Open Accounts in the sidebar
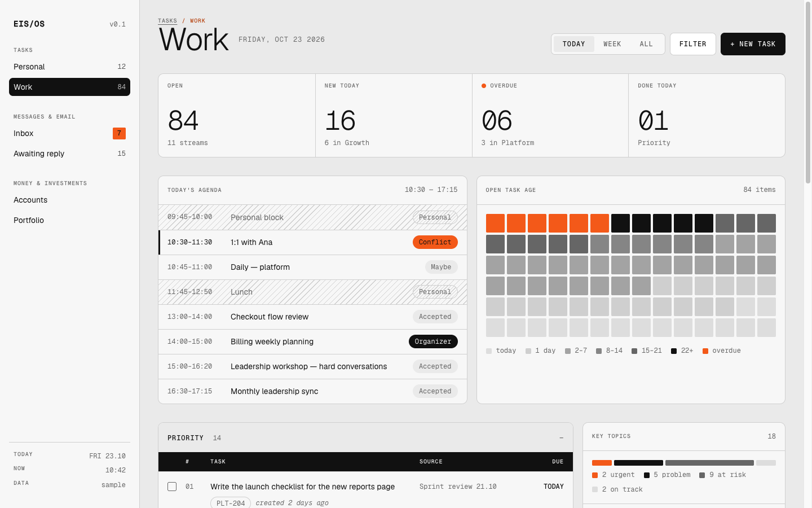The height and width of the screenshot is (508, 812). click(x=69, y=200)
